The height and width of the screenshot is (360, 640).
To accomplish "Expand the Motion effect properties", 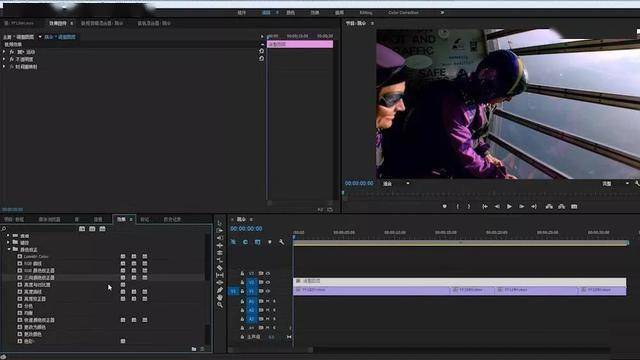I will [x=4, y=52].
